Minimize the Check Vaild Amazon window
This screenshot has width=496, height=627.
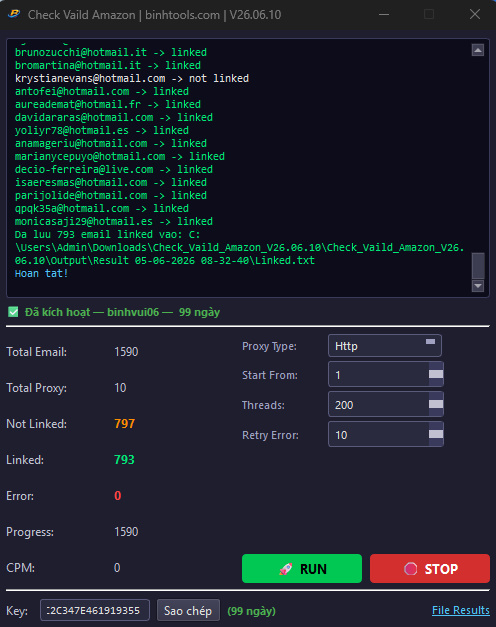tap(384, 14)
